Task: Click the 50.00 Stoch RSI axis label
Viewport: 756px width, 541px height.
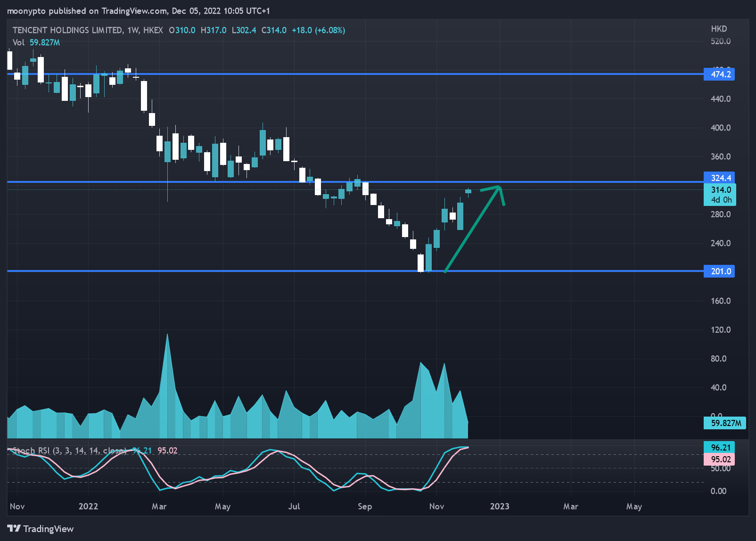Action: [720, 468]
